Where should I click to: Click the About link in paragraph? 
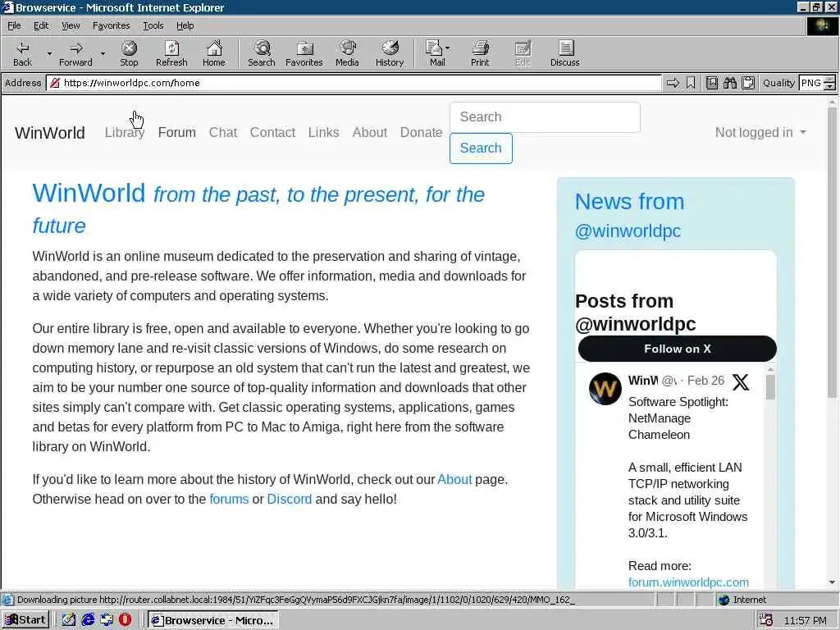coord(454,479)
